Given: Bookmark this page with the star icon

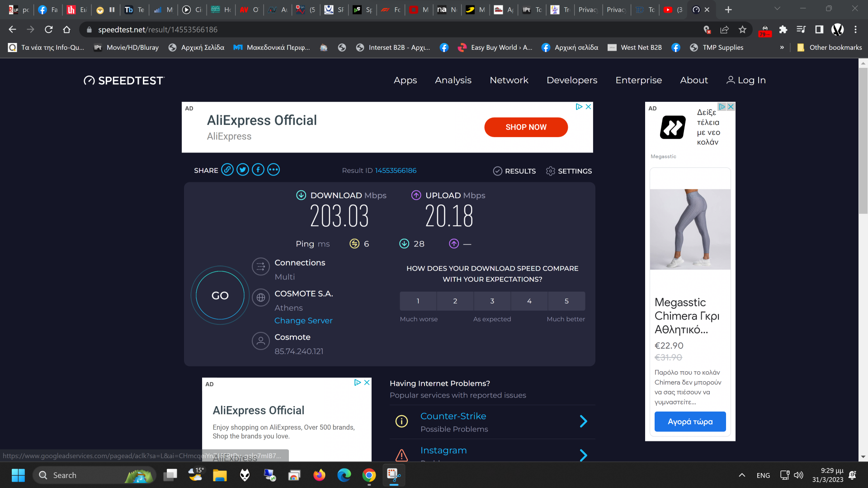Looking at the screenshot, I should tap(742, 29).
